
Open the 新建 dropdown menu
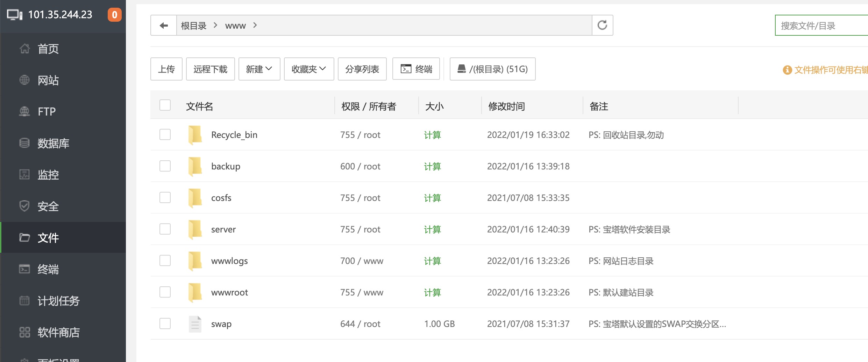[x=259, y=69]
